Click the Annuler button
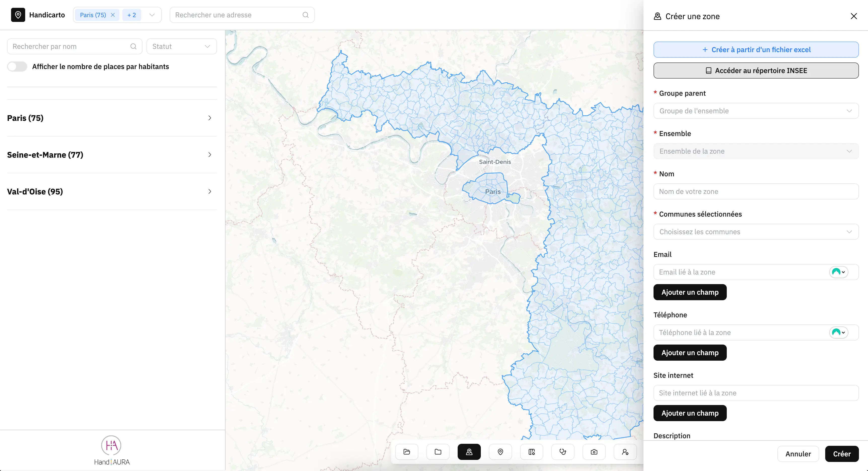The height and width of the screenshot is (471, 868). click(798, 454)
